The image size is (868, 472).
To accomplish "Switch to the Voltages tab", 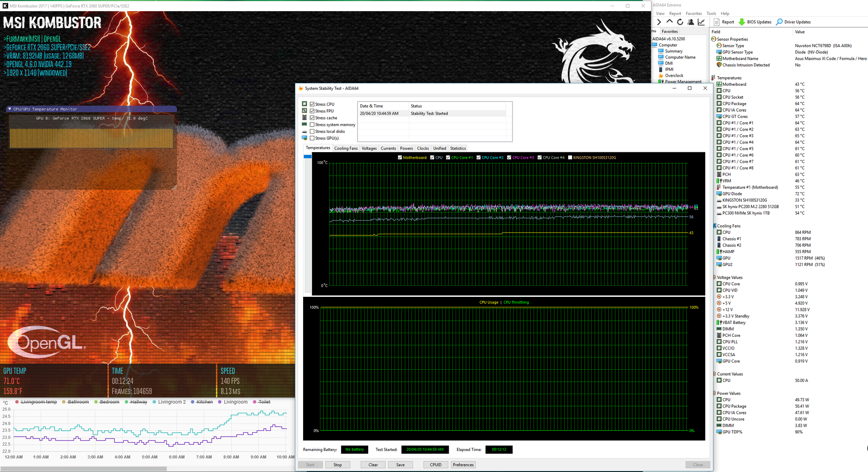I will [369, 148].
